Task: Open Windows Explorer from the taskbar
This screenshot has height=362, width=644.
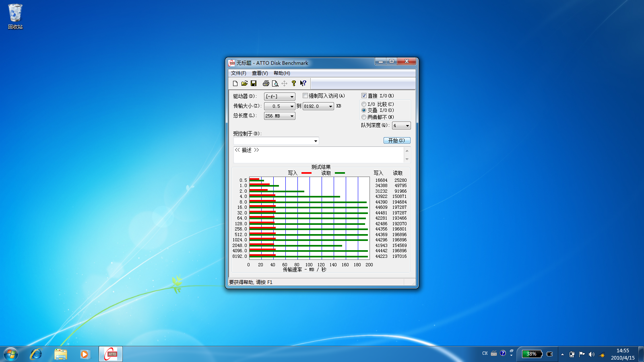Action: [61, 354]
